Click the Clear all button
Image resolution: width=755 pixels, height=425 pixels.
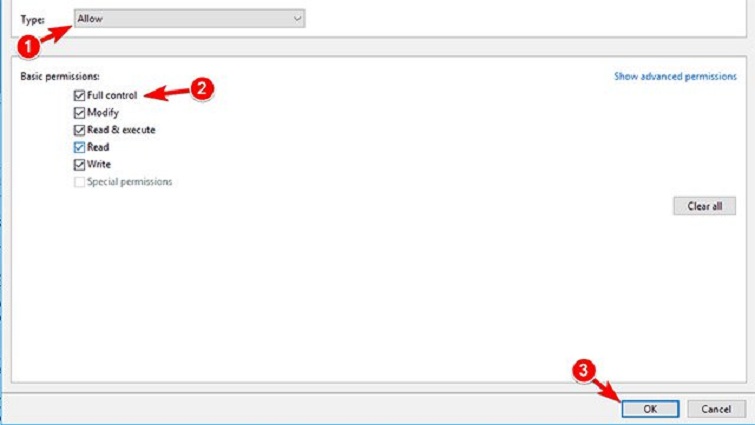click(704, 206)
